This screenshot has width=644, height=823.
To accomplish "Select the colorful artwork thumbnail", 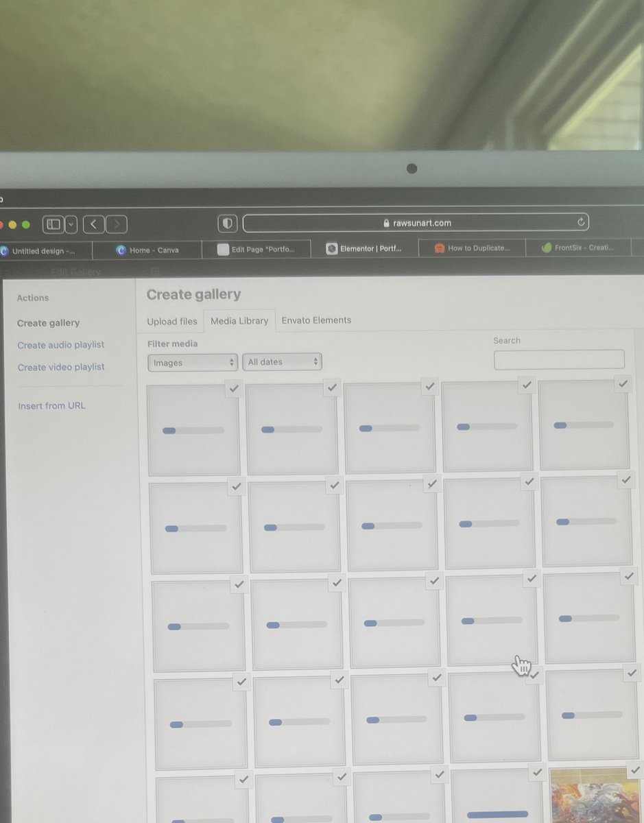I will tap(594, 796).
